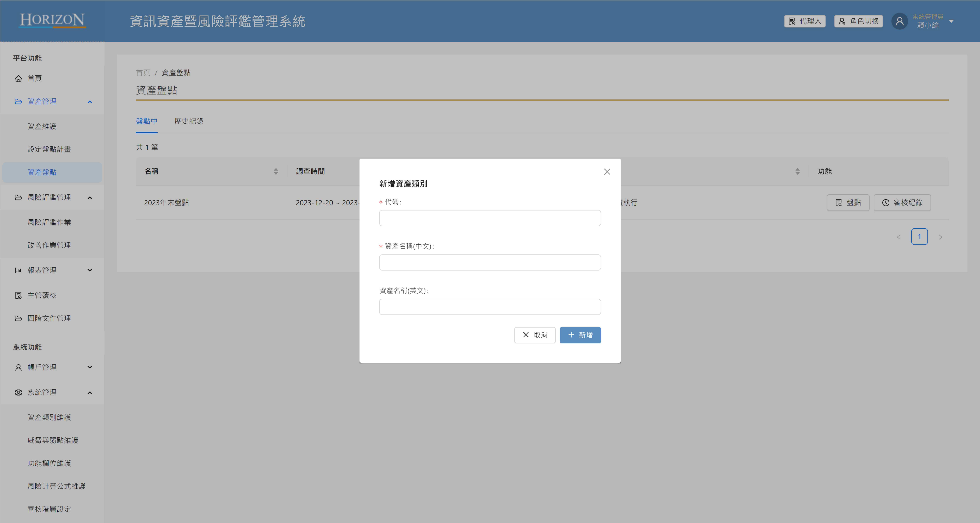
Task: Expand the 報表管理 submenu
Action: point(90,270)
